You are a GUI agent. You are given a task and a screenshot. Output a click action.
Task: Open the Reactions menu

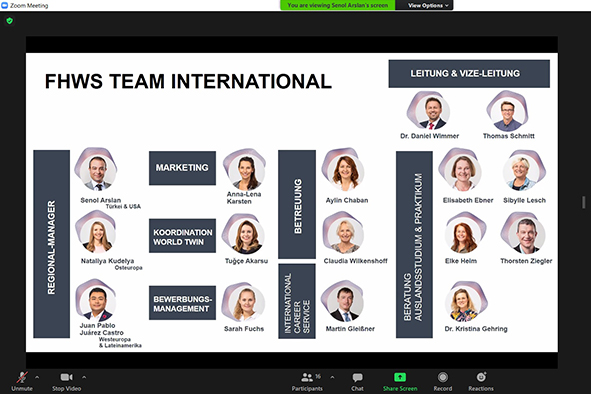[x=481, y=377]
